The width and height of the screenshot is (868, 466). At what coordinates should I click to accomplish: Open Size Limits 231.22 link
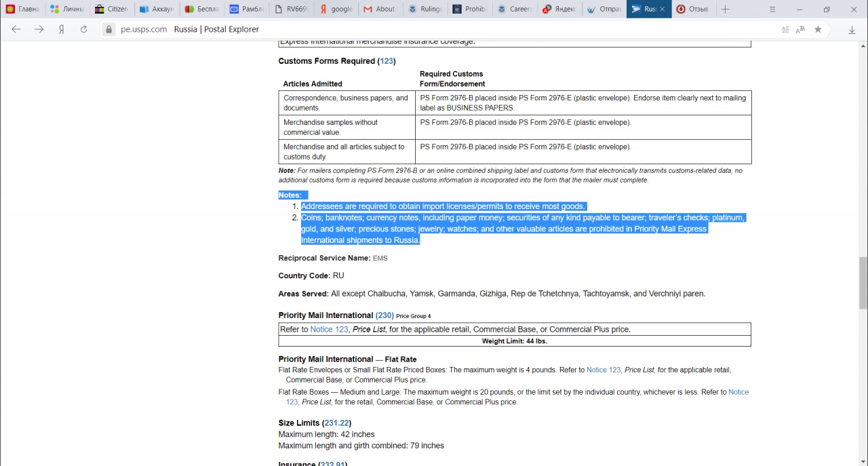click(336, 423)
